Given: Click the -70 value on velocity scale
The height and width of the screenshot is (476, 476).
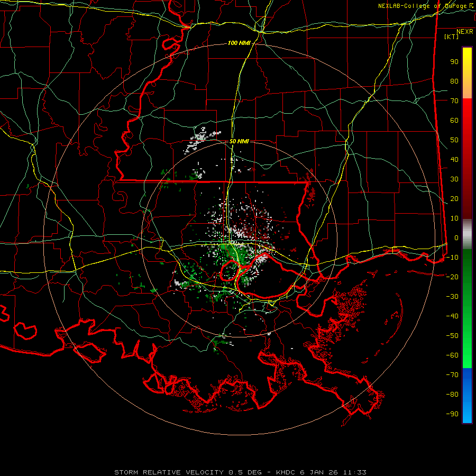Looking at the screenshot, I should point(452,375).
